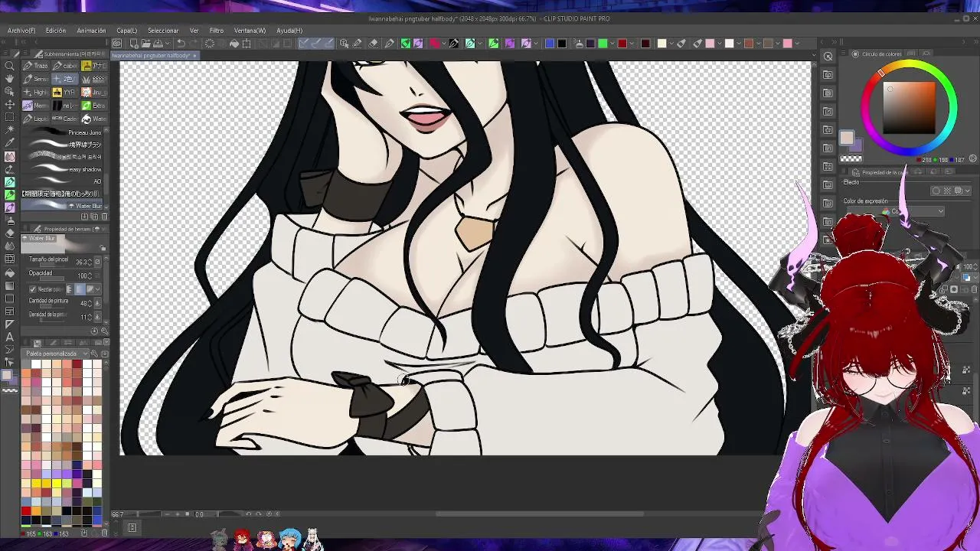Click the Fill bucket command icon
This screenshot has width=980, height=551.
[234, 44]
